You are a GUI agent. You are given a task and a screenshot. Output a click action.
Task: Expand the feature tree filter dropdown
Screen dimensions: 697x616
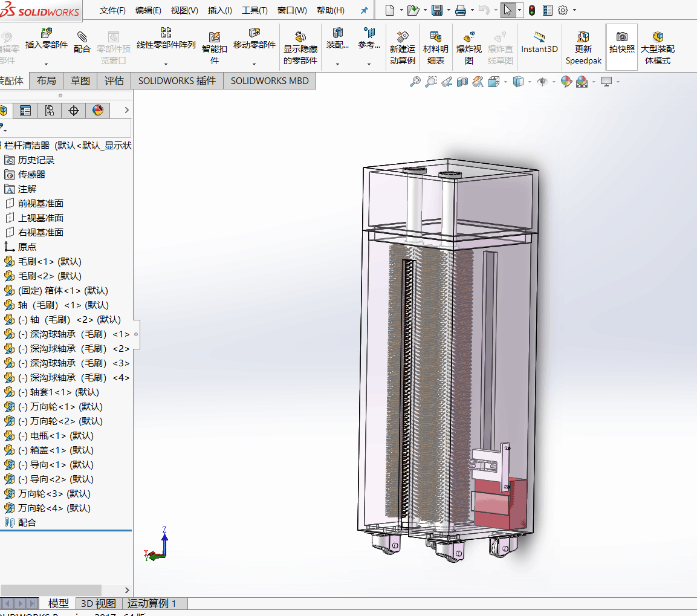coord(5,129)
